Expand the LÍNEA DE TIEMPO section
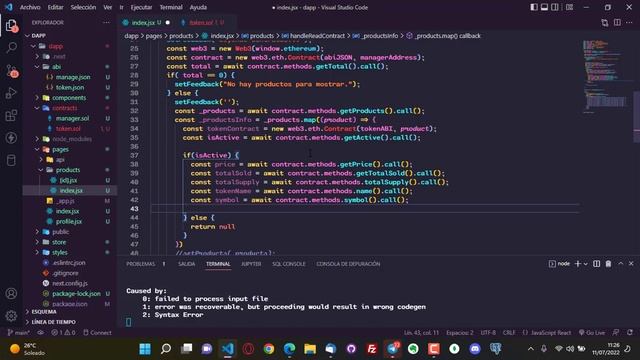 click(x=53, y=322)
